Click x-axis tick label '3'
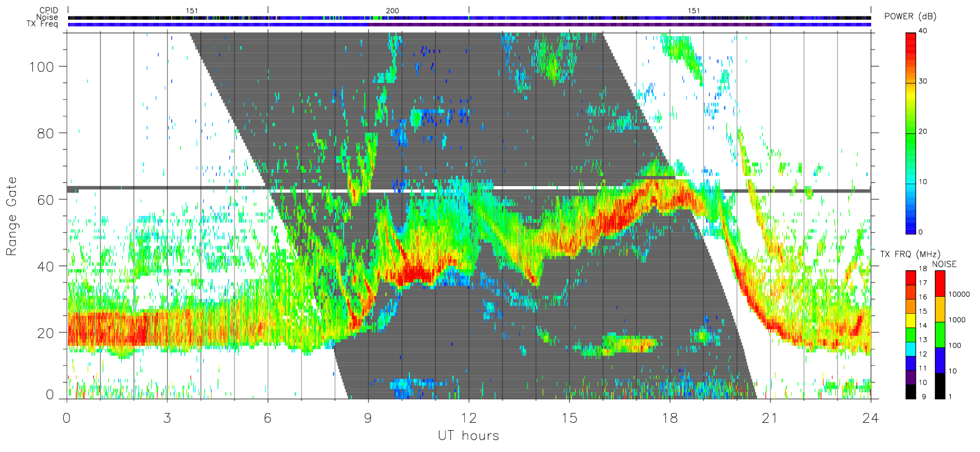 coord(167,418)
